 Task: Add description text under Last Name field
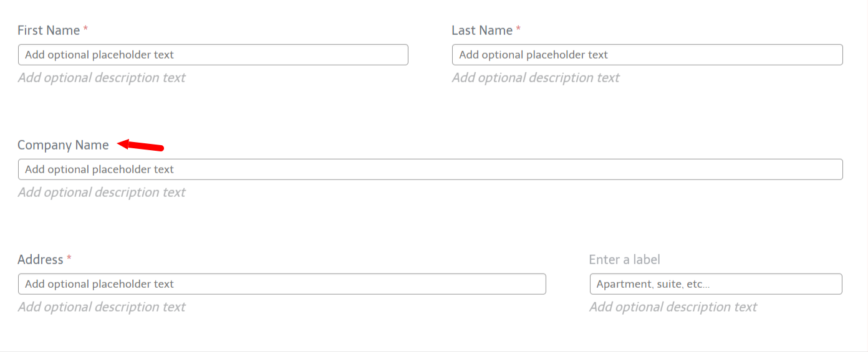pos(536,78)
